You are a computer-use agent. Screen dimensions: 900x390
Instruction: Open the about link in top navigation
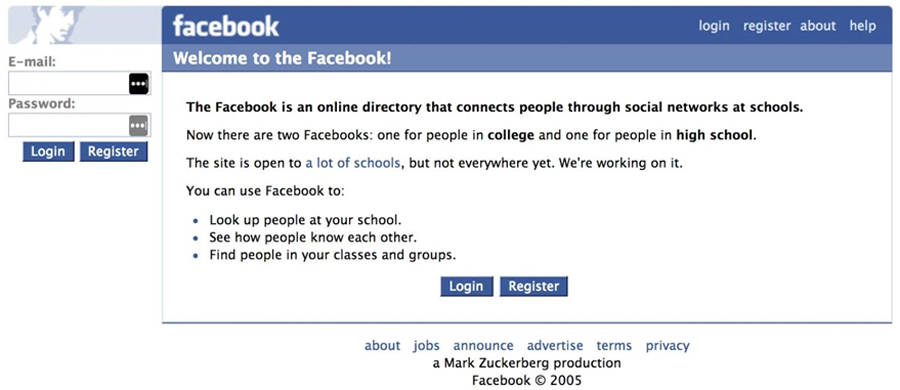[818, 26]
